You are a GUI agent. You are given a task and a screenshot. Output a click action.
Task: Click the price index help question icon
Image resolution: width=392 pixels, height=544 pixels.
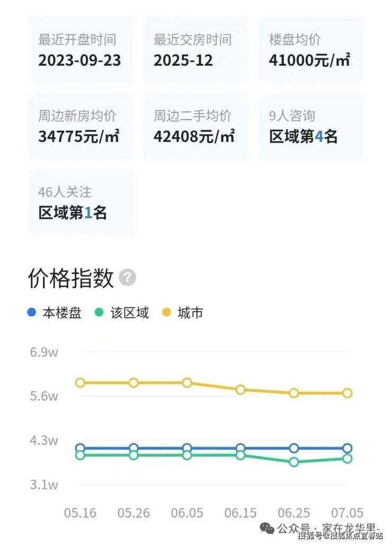(x=127, y=278)
